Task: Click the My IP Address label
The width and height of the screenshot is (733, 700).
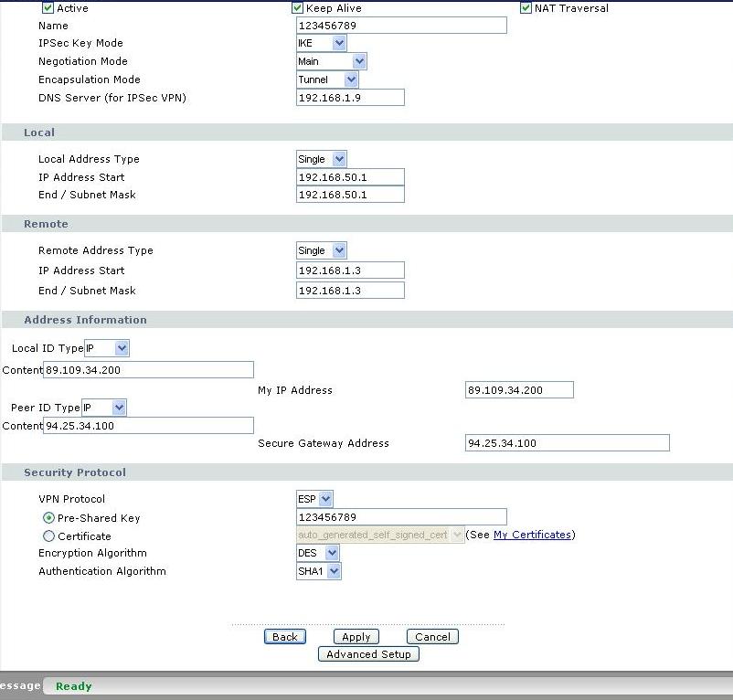Action: coord(295,390)
